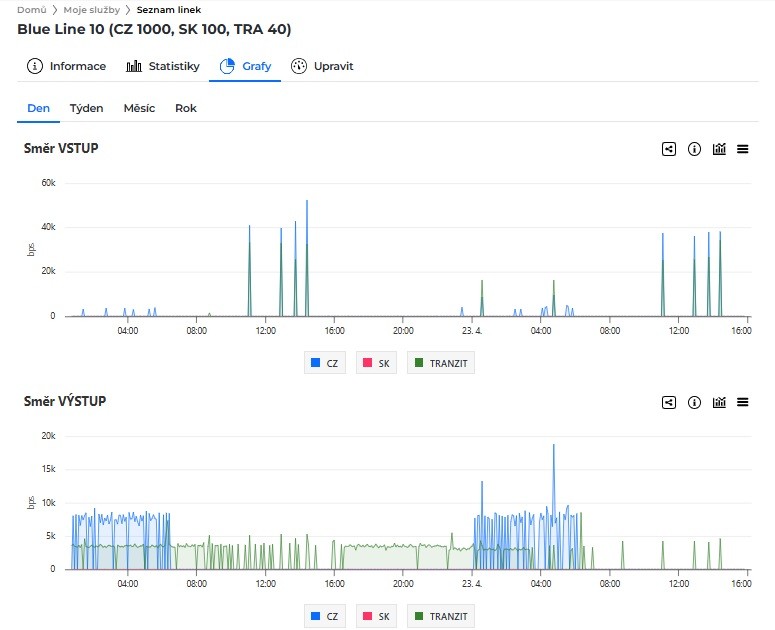775x630 pixels.
Task: Click the green TRANZIT swatch in VSTUP legend
Action: coord(419,363)
